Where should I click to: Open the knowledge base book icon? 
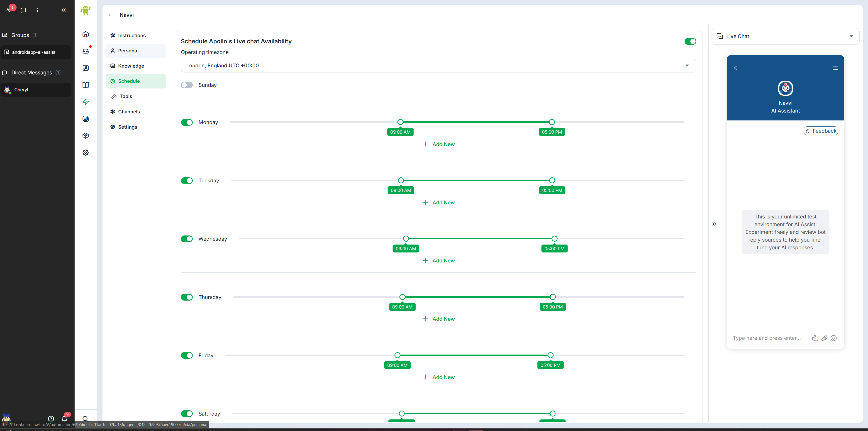point(85,85)
